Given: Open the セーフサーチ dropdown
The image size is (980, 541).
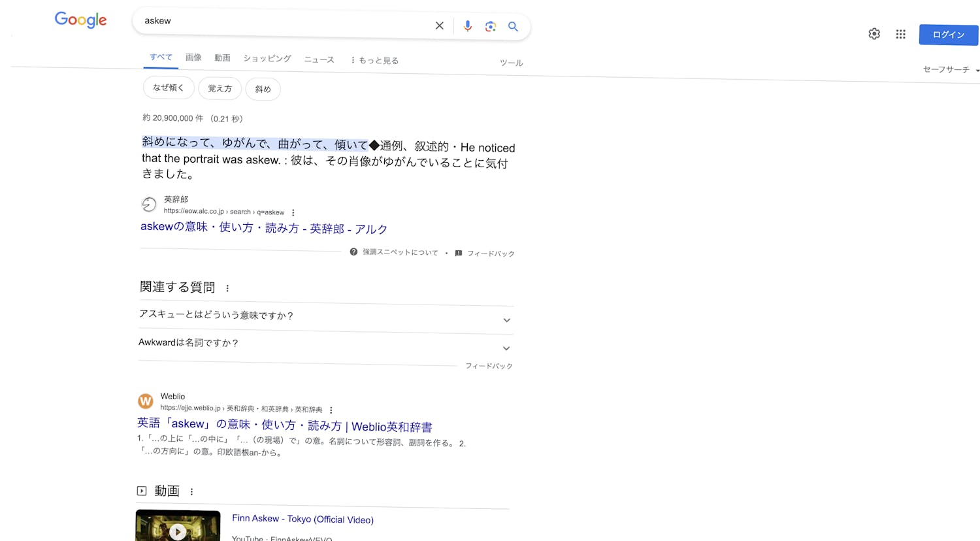Looking at the screenshot, I should (x=951, y=69).
